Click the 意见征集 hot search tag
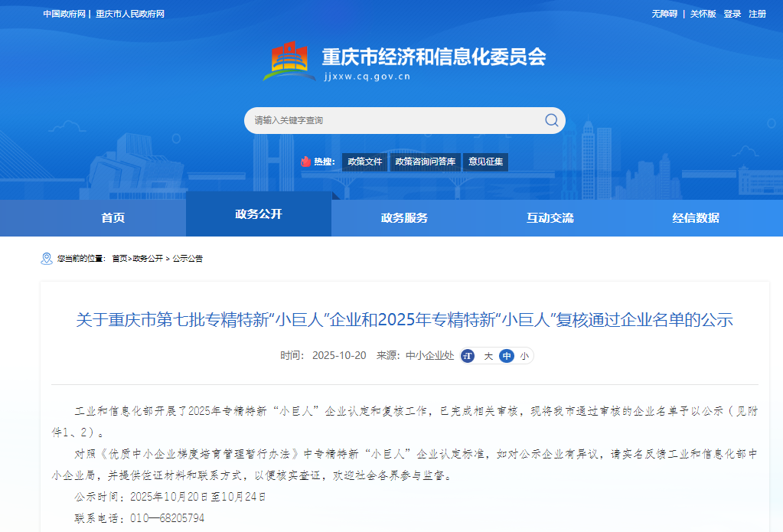The image size is (783, 532). point(485,162)
